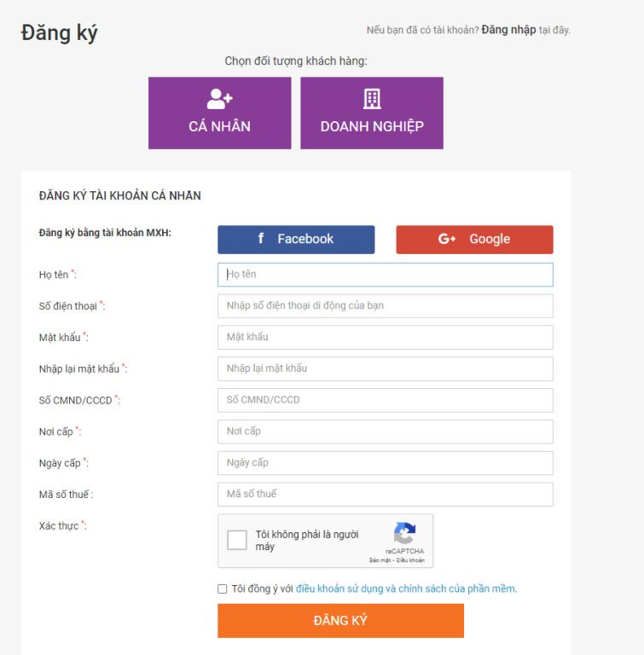Click the Nơi cấp input field
644x655 pixels.
pyautogui.click(x=386, y=432)
